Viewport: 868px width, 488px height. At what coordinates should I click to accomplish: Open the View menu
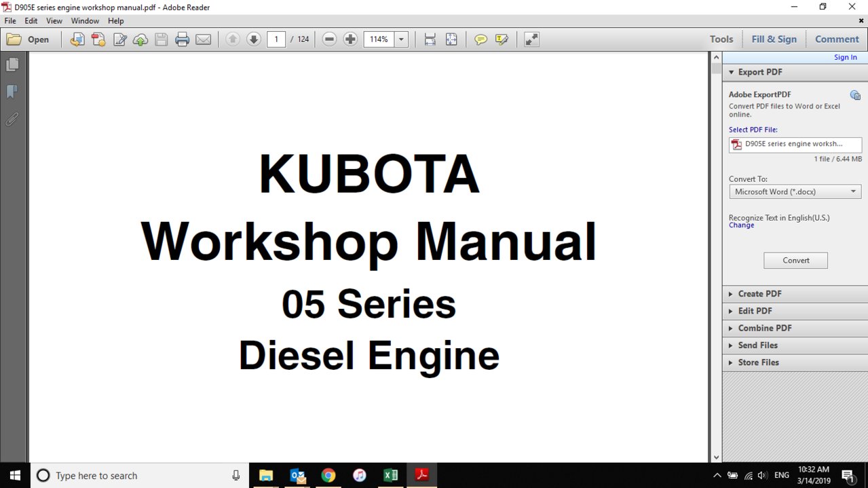54,21
